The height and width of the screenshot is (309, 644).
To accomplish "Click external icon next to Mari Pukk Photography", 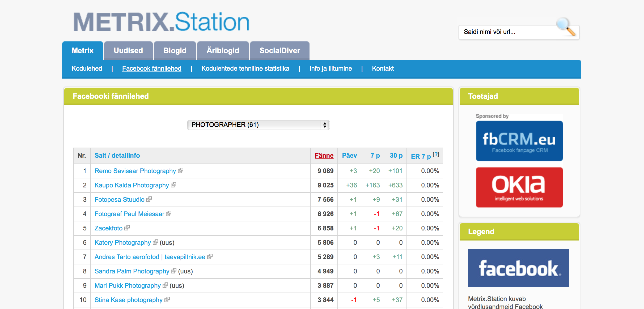I will (165, 285).
